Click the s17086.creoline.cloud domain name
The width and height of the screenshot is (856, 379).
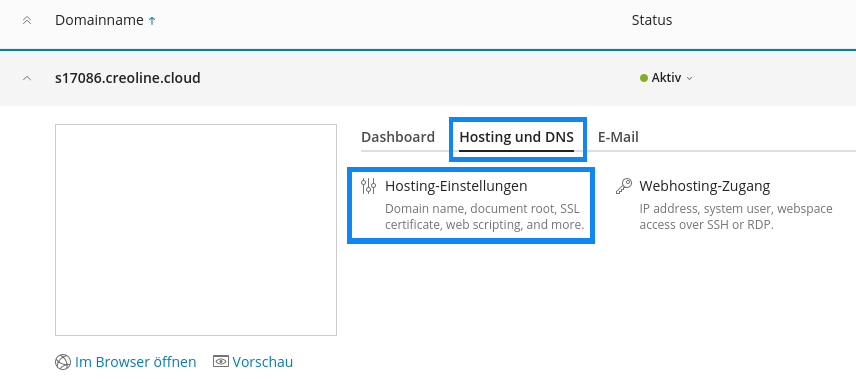128,78
